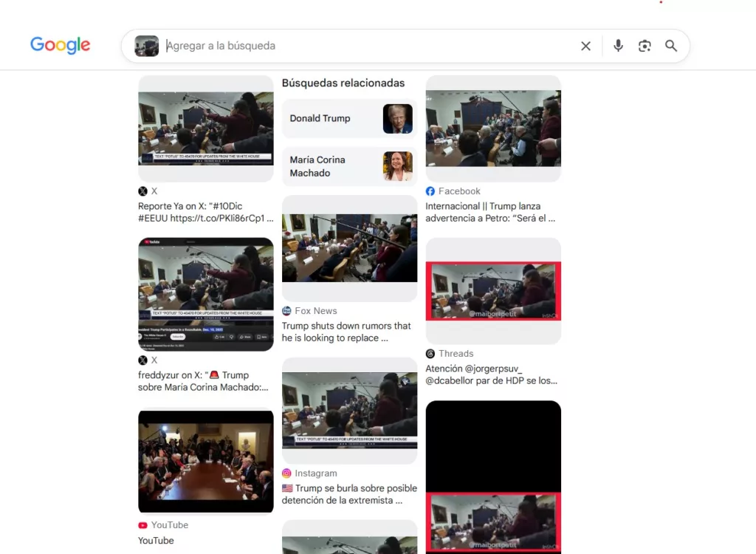
Task: Open the Fox News image thumbnail
Action: pos(349,248)
